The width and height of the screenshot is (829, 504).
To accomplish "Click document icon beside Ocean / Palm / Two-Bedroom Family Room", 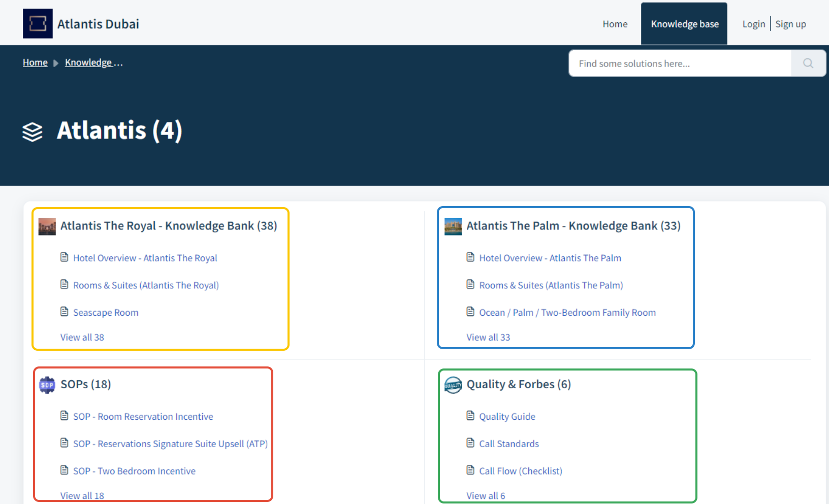I will click(470, 312).
